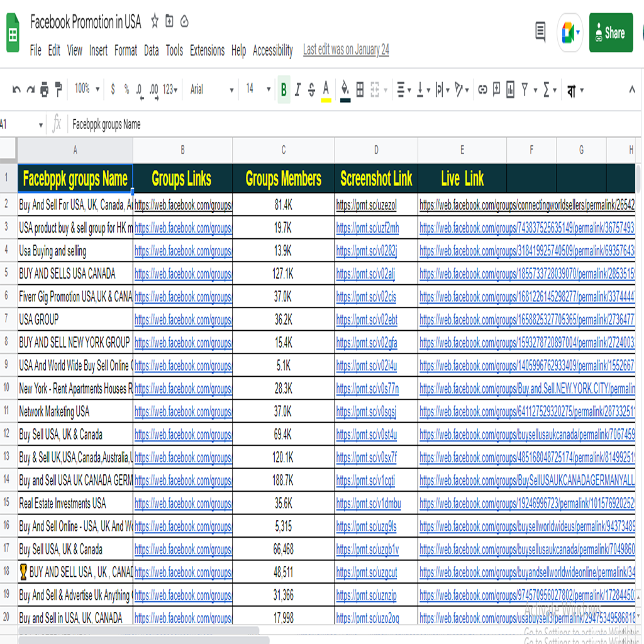Open the Data menu
The width and height of the screenshot is (644, 644).
[151, 50]
